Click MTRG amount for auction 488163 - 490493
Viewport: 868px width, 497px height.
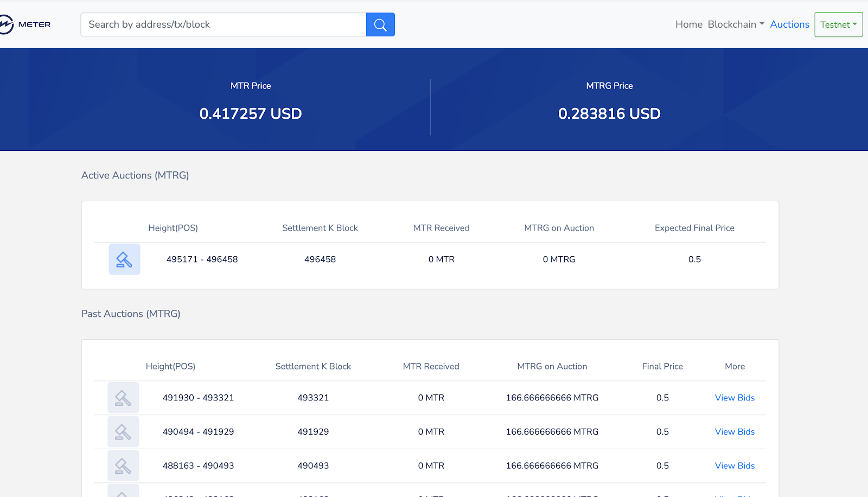tap(552, 466)
